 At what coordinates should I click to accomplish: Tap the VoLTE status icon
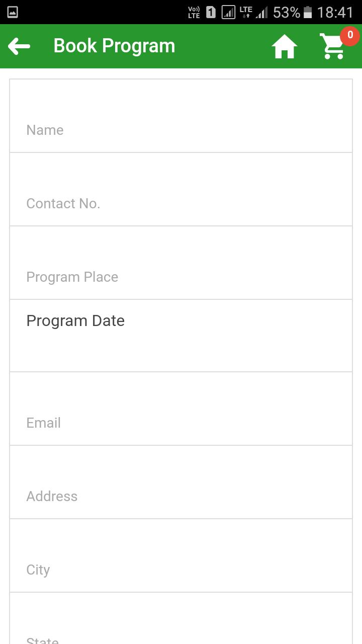tap(194, 12)
